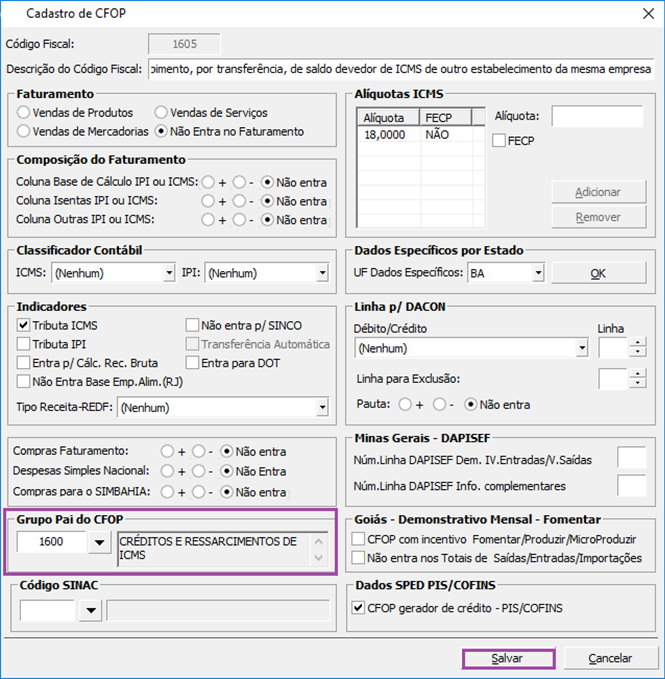Click the Linha para Exclusão number field
The width and height of the screenshot is (665, 679).
tap(613, 378)
